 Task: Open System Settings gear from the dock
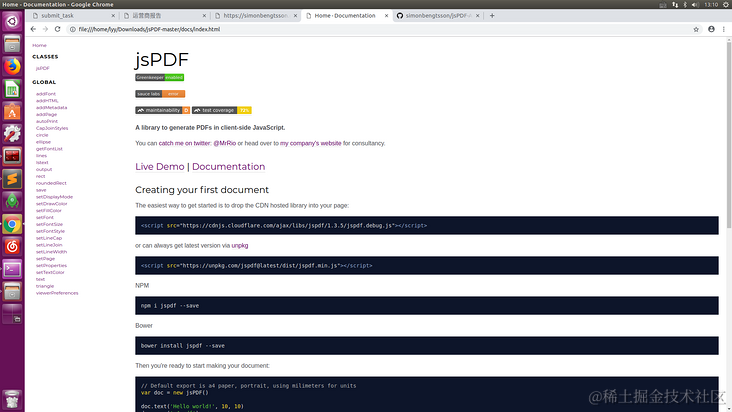12,134
